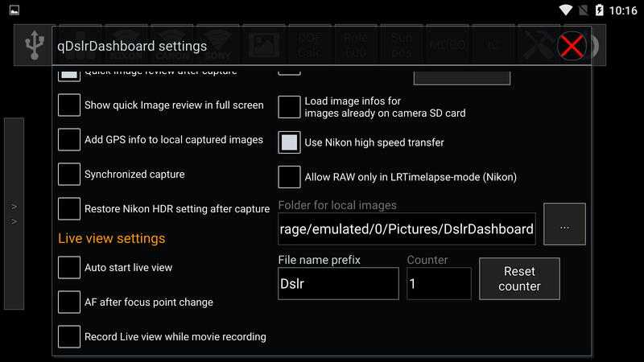Image resolution: width=644 pixels, height=362 pixels.
Task: Check Add GPS info to local captured images
Action: pos(69,140)
